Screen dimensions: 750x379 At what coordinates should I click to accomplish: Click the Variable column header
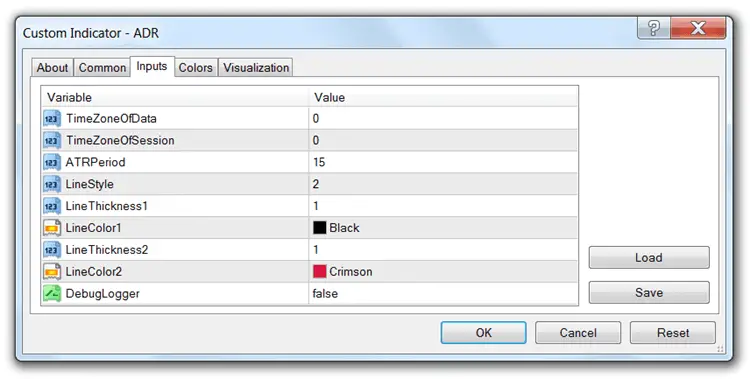point(175,97)
